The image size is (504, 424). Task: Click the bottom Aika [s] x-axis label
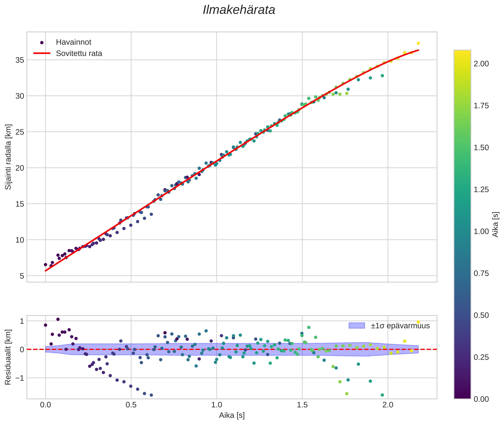coord(232,415)
